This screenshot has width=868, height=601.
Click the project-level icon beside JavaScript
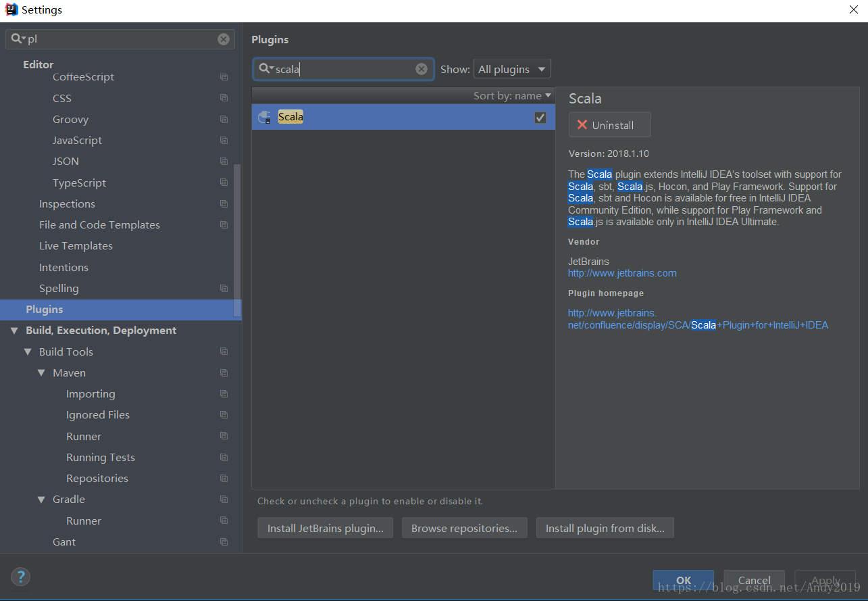[224, 141]
